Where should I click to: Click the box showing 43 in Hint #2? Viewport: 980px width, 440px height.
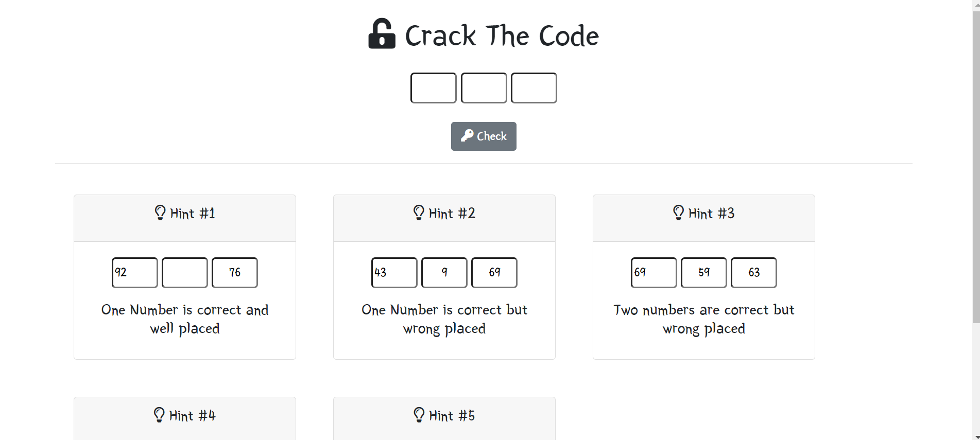394,272
